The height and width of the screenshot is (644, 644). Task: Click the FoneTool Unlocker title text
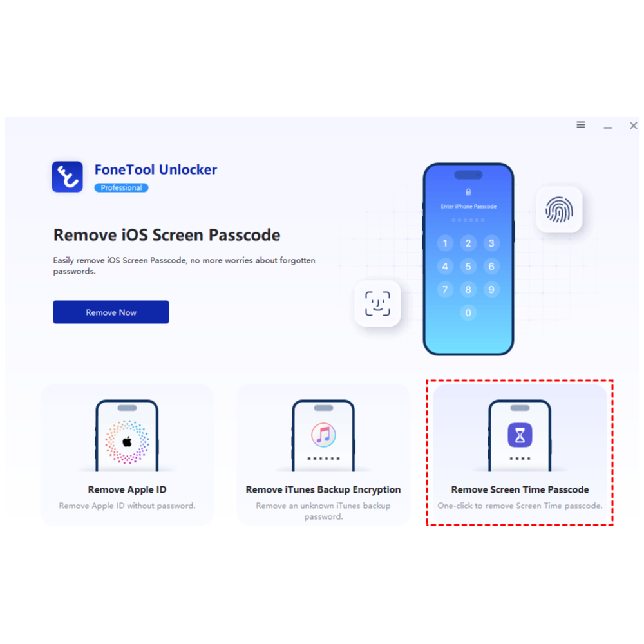click(x=156, y=169)
